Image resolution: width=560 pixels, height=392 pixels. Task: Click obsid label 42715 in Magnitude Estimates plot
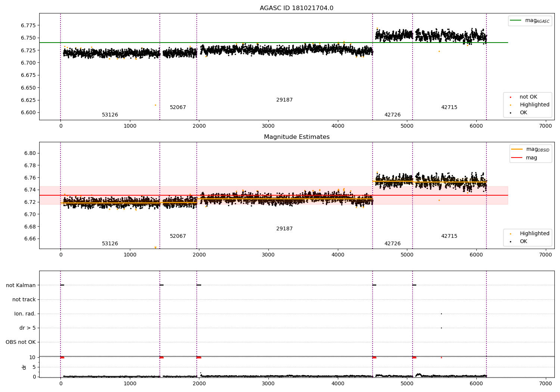coord(449,236)
